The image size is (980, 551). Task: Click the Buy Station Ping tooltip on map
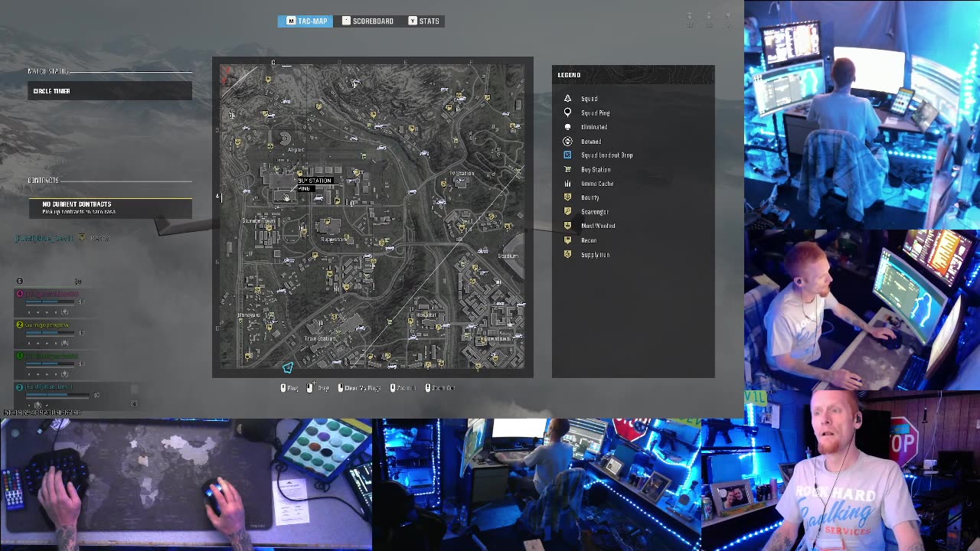click(x=314, y=184)
